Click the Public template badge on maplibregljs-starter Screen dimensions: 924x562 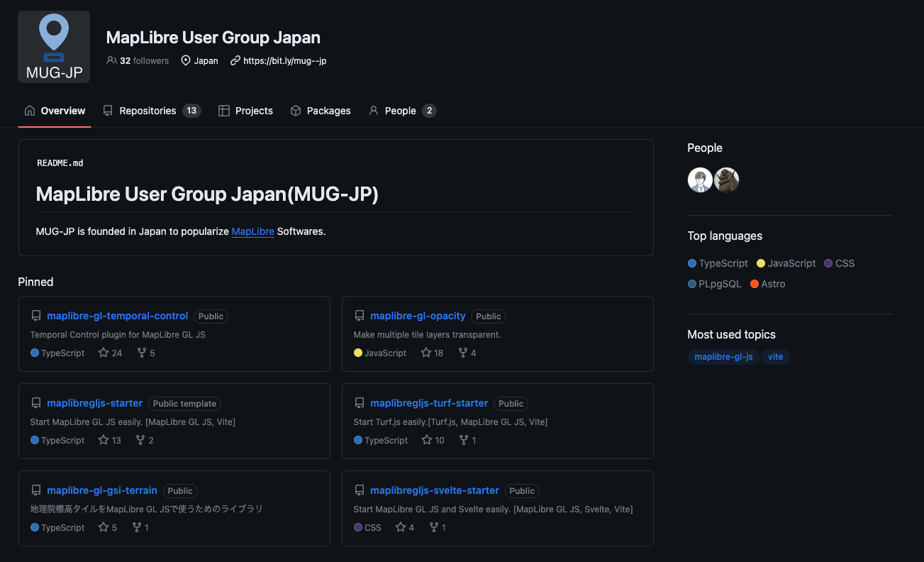(x=184, y=404)
